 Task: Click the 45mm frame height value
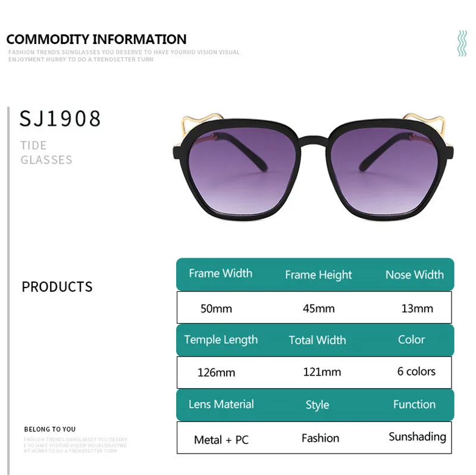coord(318,308)
